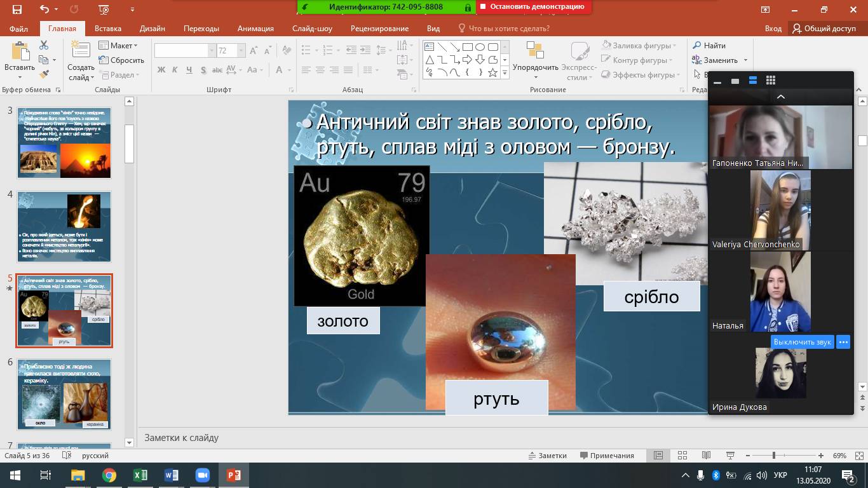Toggle Примечания comments pane

point(607,456)
